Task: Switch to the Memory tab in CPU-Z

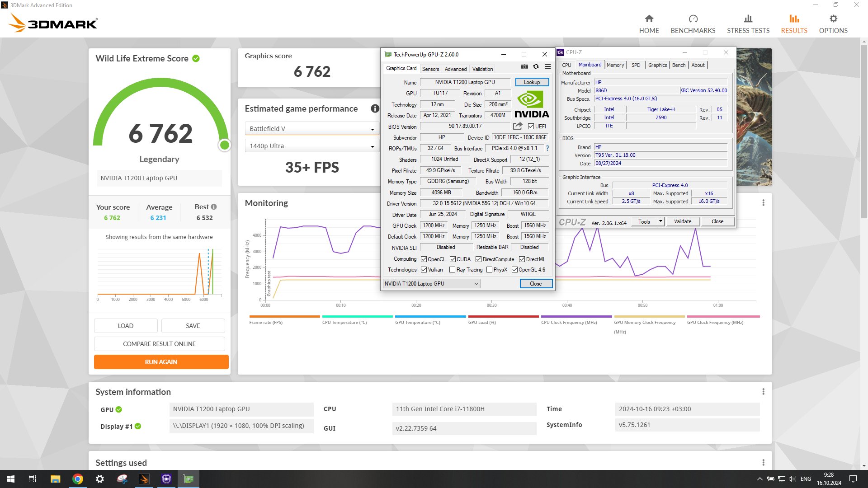Action: [x=615, y=65]
